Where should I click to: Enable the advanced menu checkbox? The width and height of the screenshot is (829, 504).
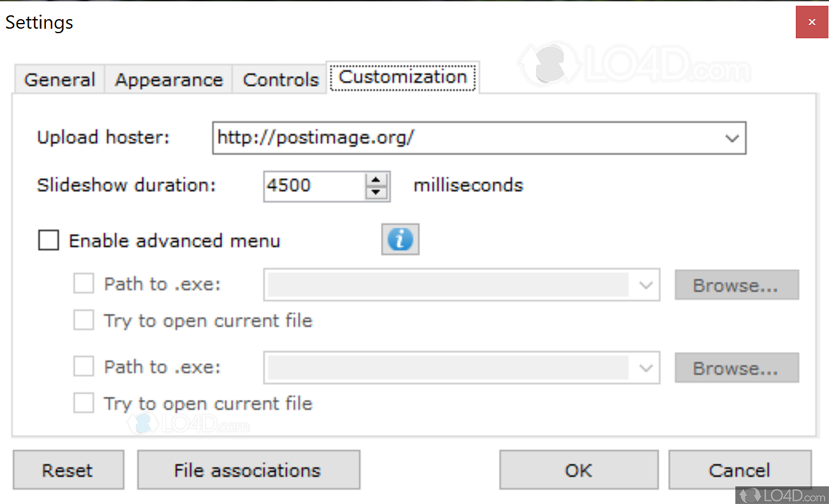(x=49, y=241)
